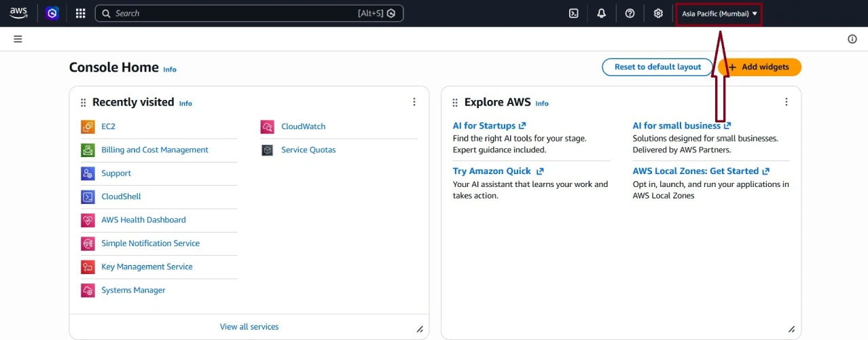Click Simple Notification Service icon
The image size is (868, 340).
tap(88, 243)
